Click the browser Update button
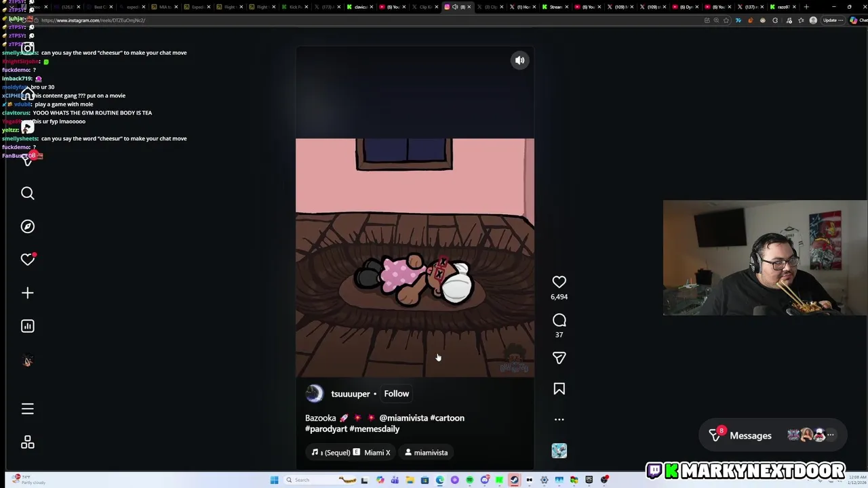This screenshot has height=488, width=868. [x=833, y=20]
